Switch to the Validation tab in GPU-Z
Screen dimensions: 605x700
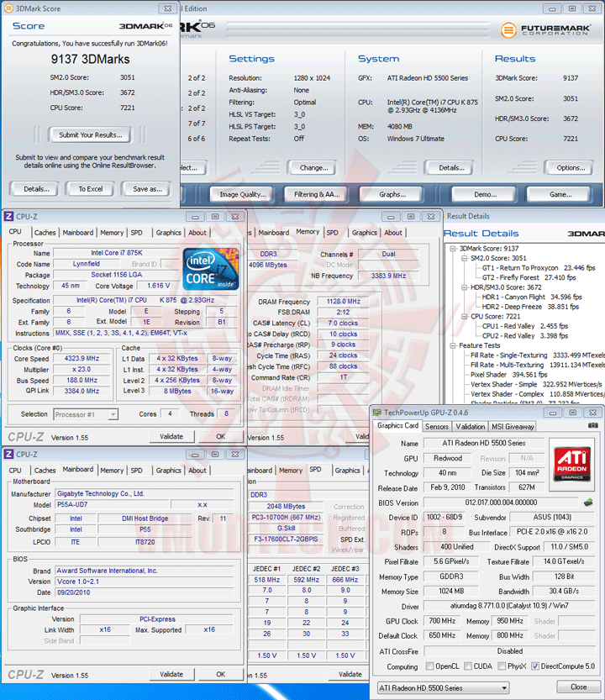pos(470,427)
